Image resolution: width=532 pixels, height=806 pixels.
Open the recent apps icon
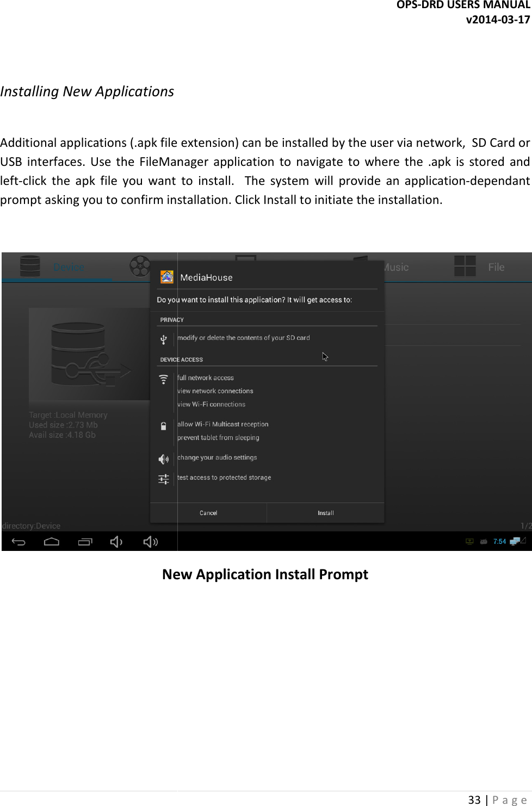click(85, 541)
